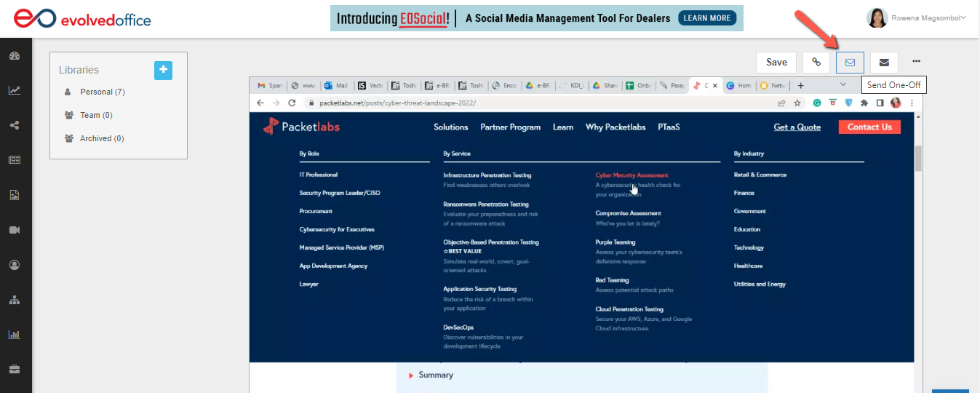This screenshot has height=393, width=980.
Task: Click the solid envelope send icon
Action: click(884, 63)
